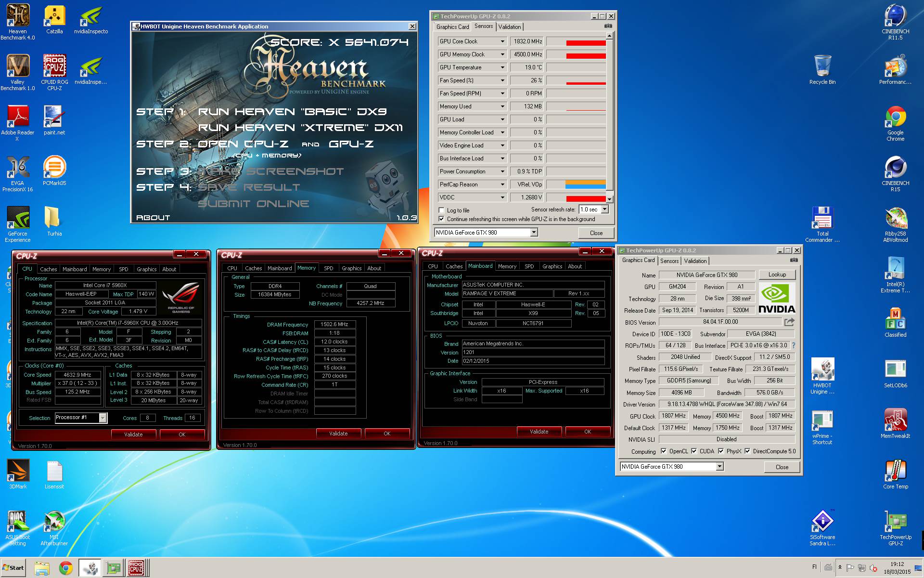
Task: Toggle Continue refreshing in background checkbox
Action: 441,219
